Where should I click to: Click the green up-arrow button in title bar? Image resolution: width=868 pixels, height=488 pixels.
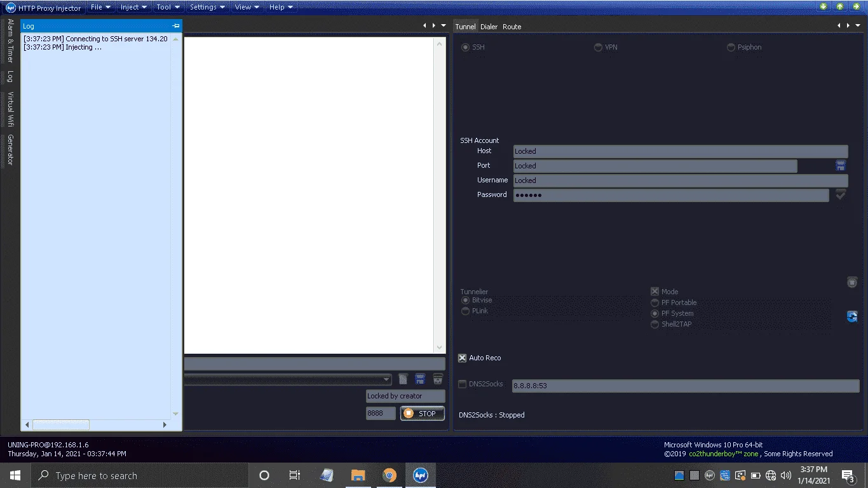pos(839,7)
